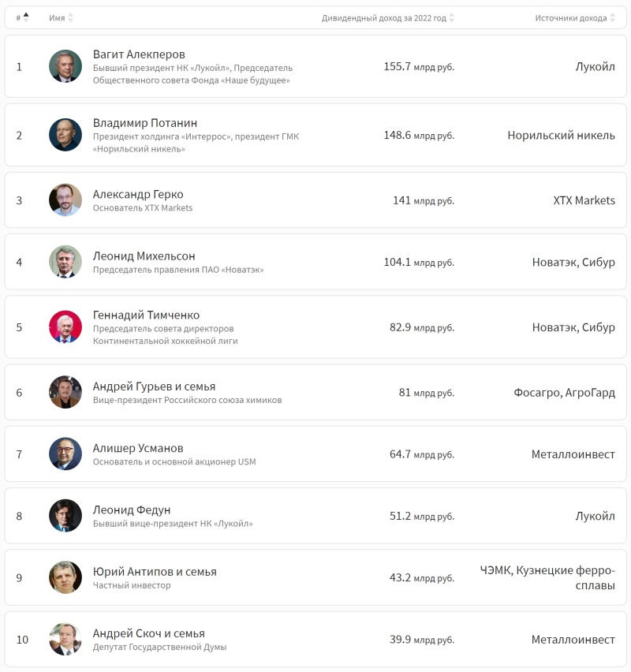Image resolution: width=631 pixels, height=672 pixels.
Task: Open Владимир Потанин's avatar image
Action: [x=65, y=135]
